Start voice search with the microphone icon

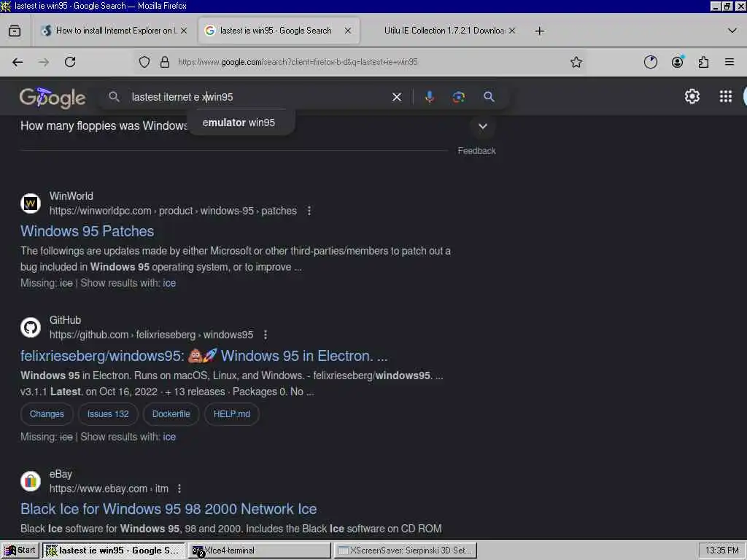[x=429, y=97]
